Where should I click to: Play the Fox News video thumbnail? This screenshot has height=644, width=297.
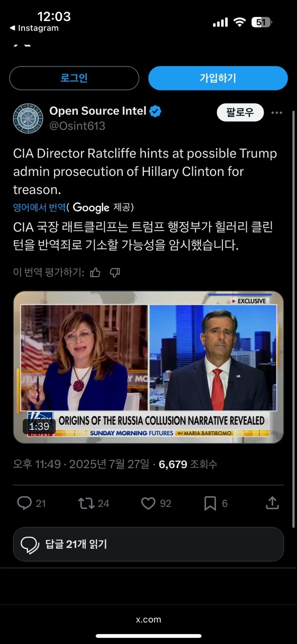coord(148,367)
